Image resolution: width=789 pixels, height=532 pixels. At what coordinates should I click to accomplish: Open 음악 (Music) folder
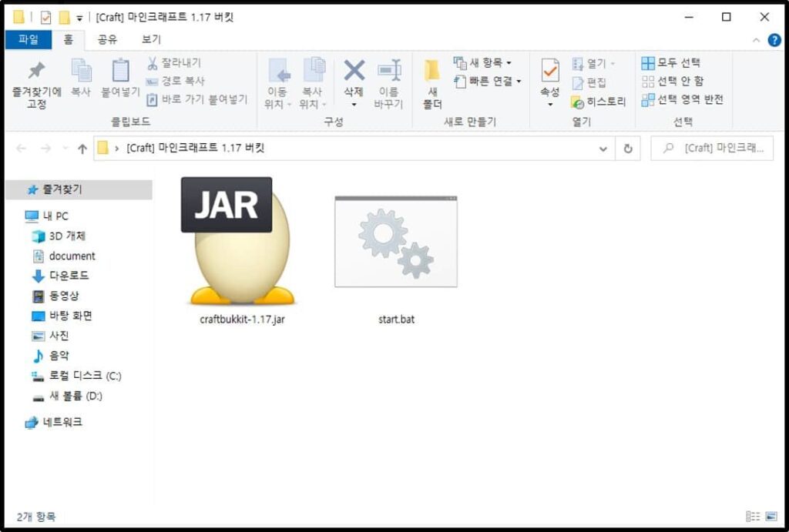pyautogui.click(x=50, y=356)
